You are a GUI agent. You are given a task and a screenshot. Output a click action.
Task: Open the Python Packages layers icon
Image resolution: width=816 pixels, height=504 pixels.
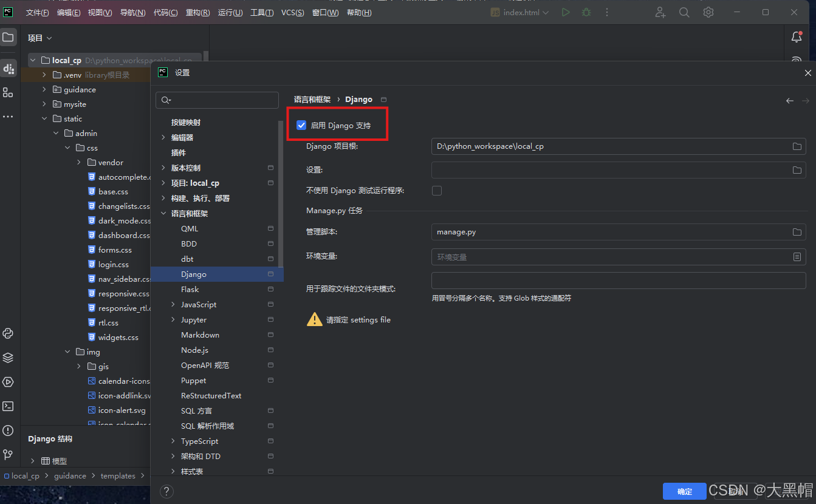8,358
